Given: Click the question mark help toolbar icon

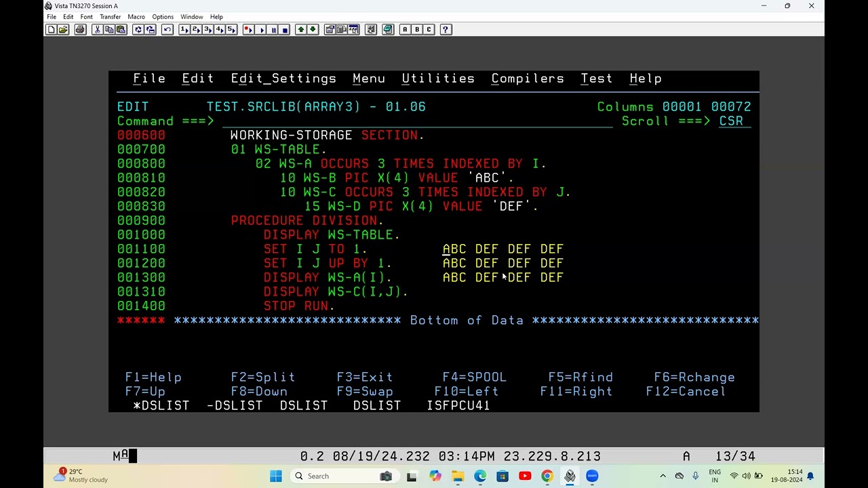Looking at the screenshot, I should pyautogui.click(x=446, y=30).
